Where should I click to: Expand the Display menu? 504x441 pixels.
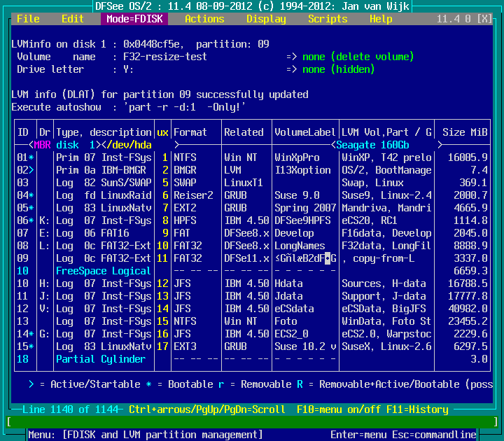pos(266,19)
